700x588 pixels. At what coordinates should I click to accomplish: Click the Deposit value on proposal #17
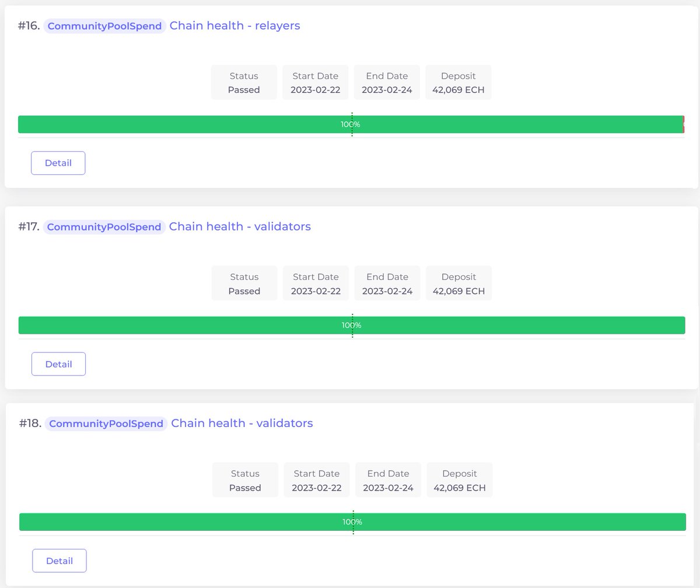[x=459, y=290]
